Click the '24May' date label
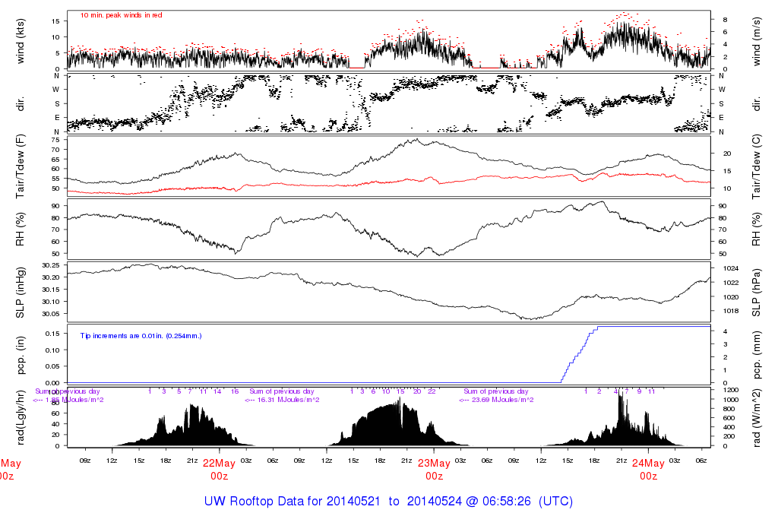 pos(648,463)
